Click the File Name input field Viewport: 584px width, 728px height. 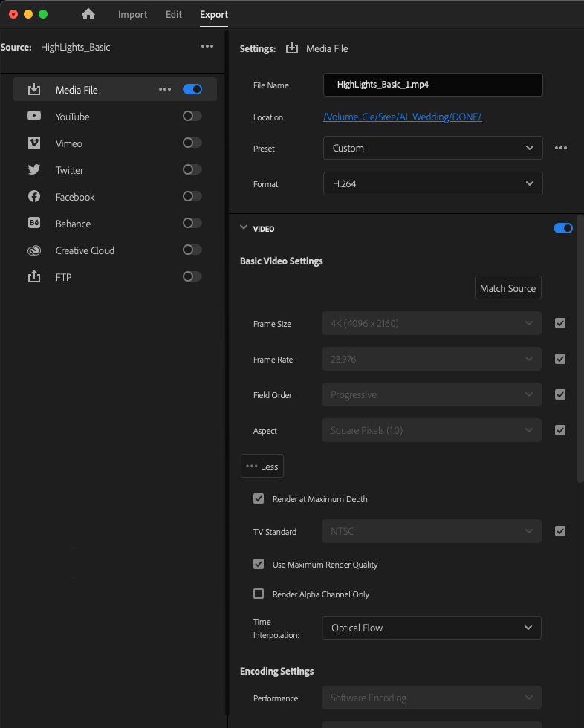click(432, 85)
